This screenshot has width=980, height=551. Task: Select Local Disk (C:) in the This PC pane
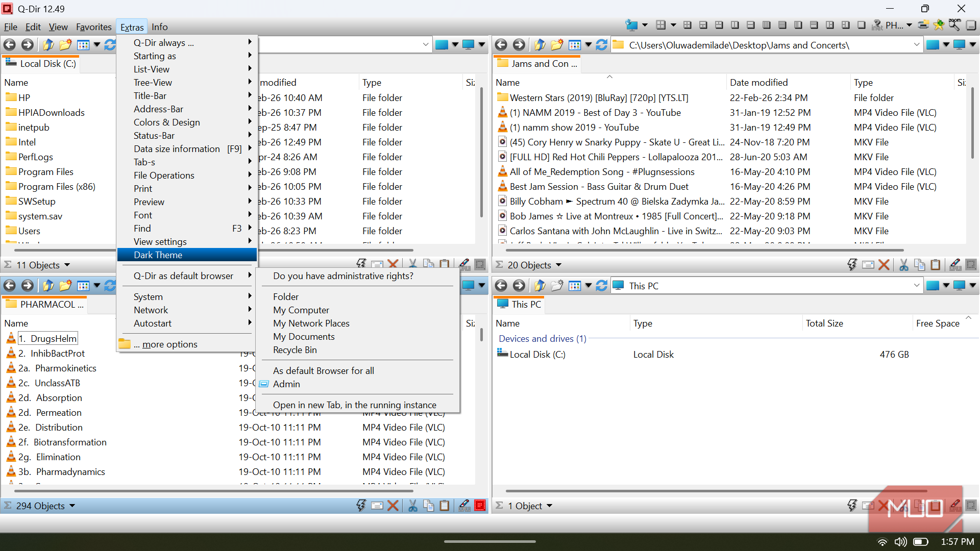tap(537, 355)
